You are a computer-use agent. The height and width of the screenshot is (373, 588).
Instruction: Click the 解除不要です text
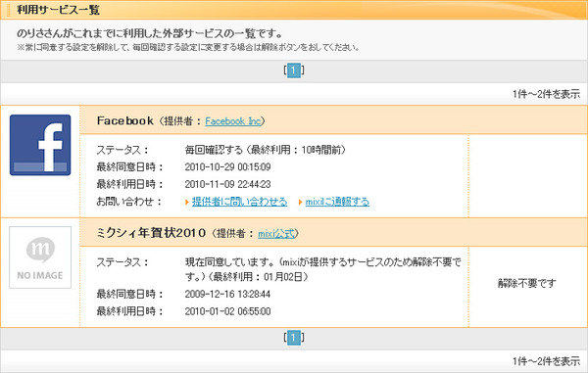(527, 283)
